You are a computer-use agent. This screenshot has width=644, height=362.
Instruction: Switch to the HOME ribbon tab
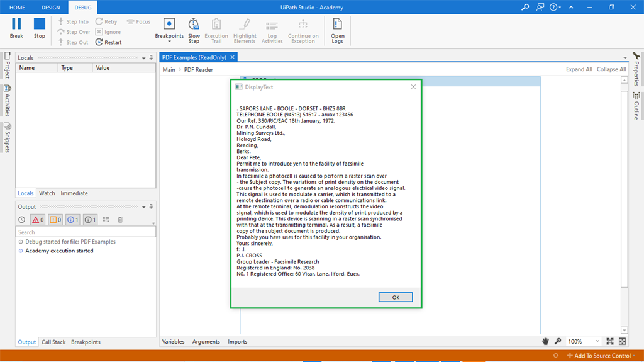click(17, 8)
